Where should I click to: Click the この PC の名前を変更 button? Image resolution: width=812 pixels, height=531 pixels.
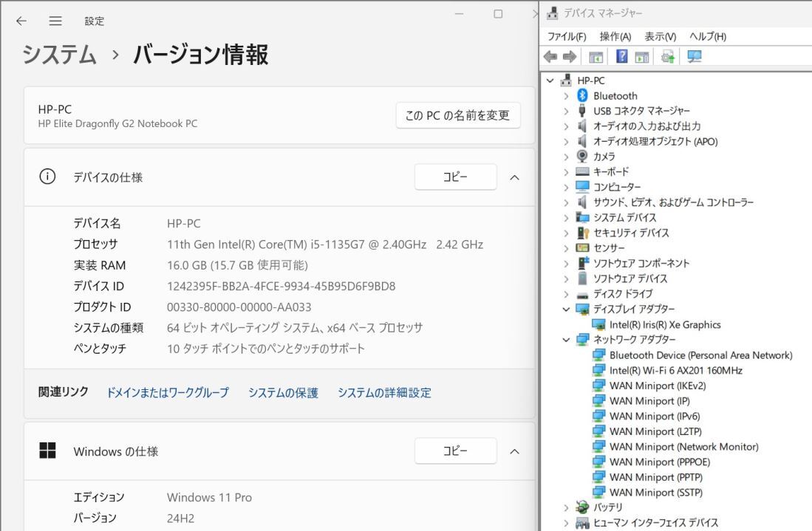[x=458, y=115]
